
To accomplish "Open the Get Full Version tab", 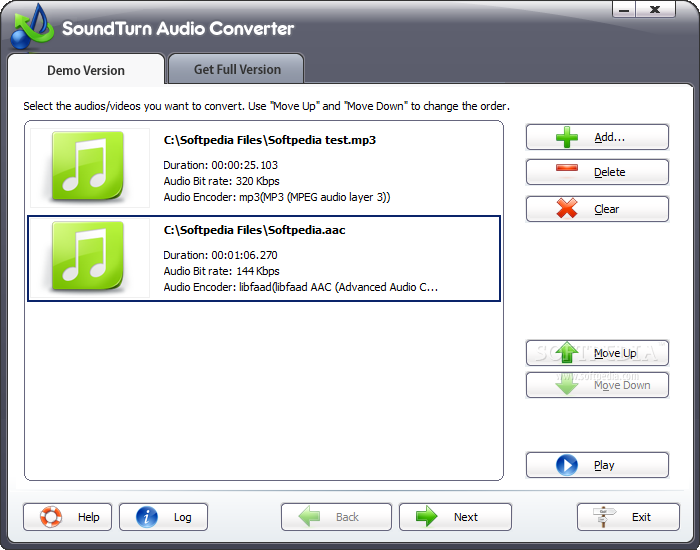I will (237, 69).
